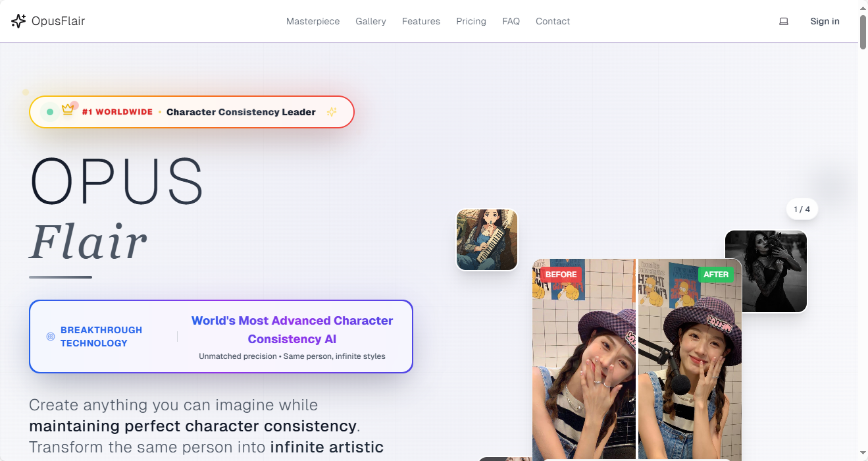Open the Features nav link

click(421, 21)
